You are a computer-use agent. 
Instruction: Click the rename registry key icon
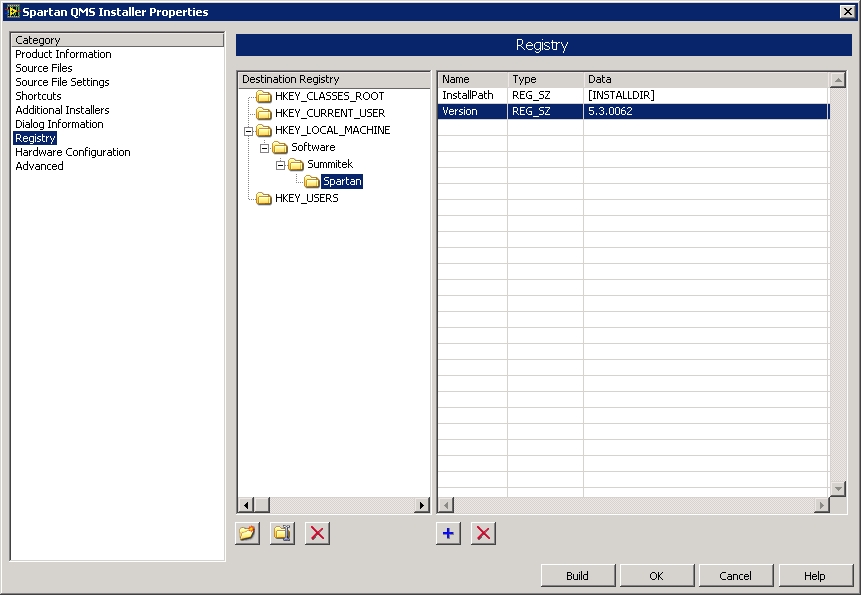click(282, 533)
